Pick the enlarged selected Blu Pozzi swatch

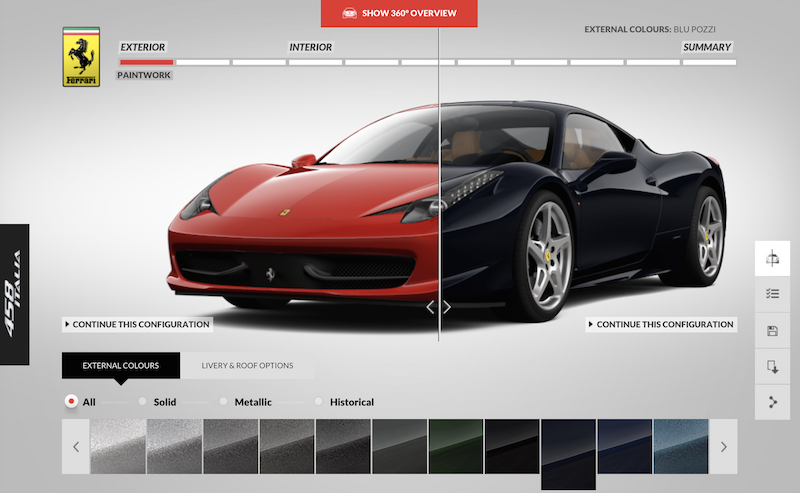click(568, 454)
